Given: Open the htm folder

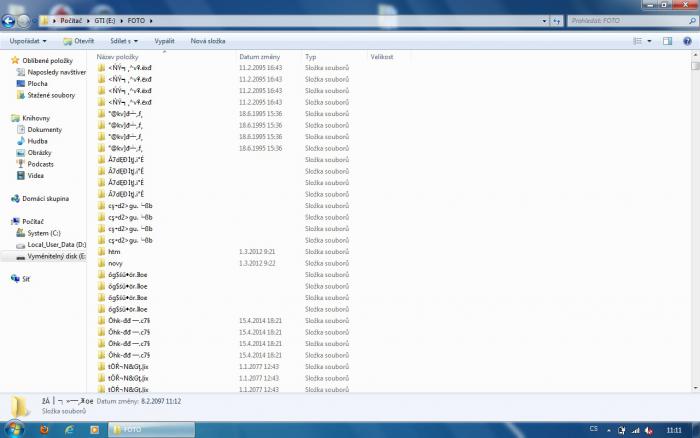Looking at the screenshot, I should [114, 252].
